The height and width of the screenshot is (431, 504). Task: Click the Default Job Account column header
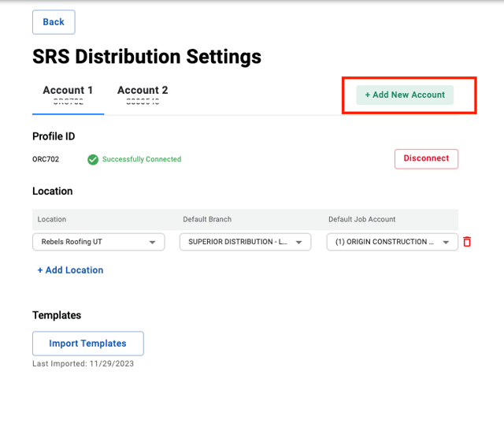[361, 219]
